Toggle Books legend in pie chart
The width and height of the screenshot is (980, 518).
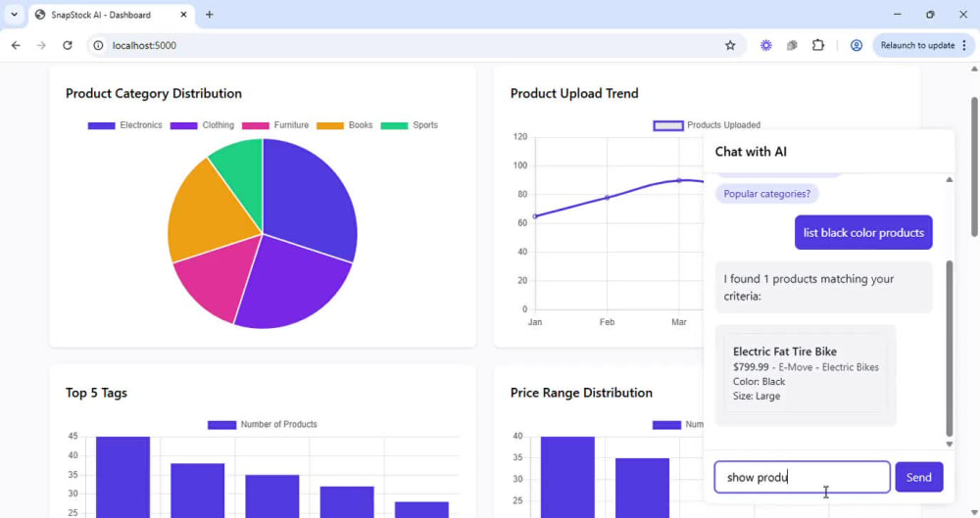pos(344,125)
